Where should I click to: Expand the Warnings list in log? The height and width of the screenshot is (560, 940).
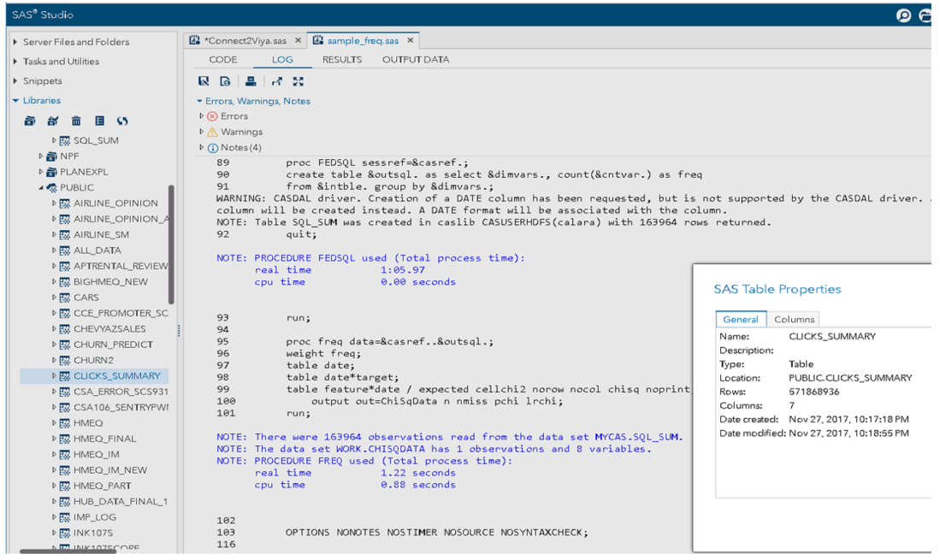point(202,132)
